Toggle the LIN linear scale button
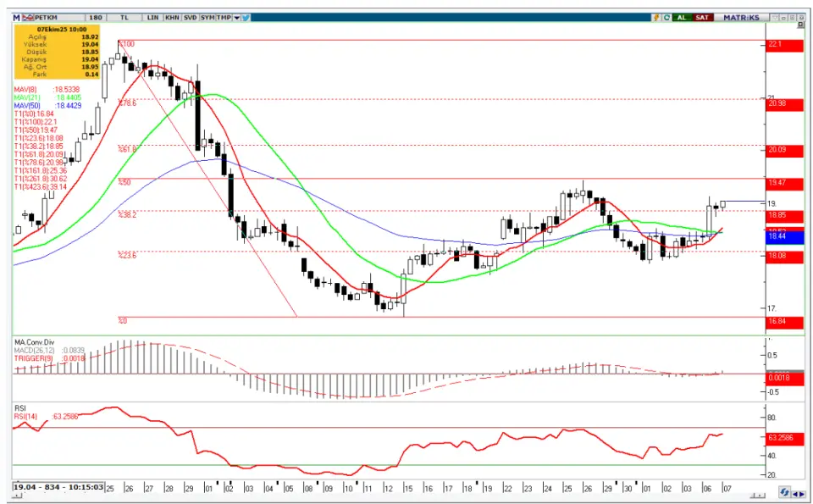The height and width of the screenshot is (504, 813). point(152,17)
